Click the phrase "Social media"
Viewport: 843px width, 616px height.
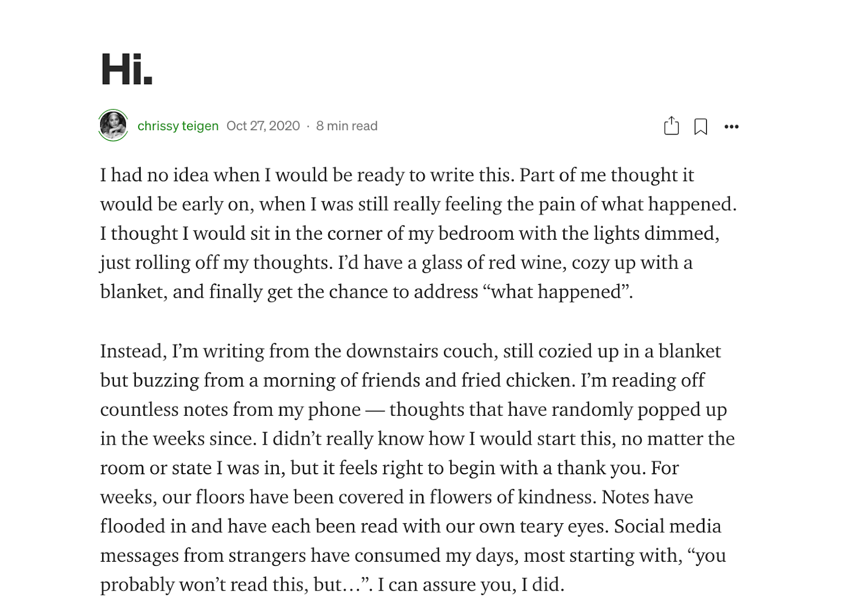[668, 526]
